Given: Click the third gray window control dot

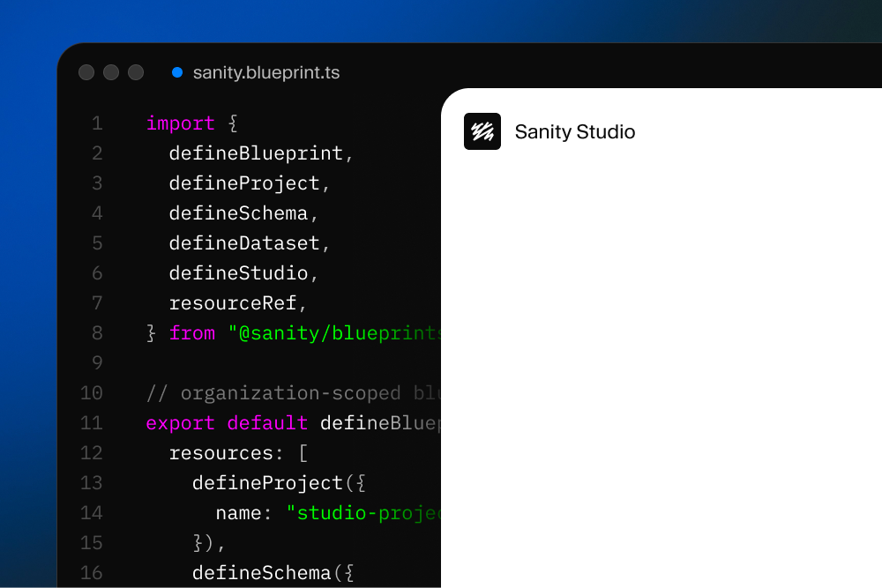Looking at the screenshot, I should point(136,72).
